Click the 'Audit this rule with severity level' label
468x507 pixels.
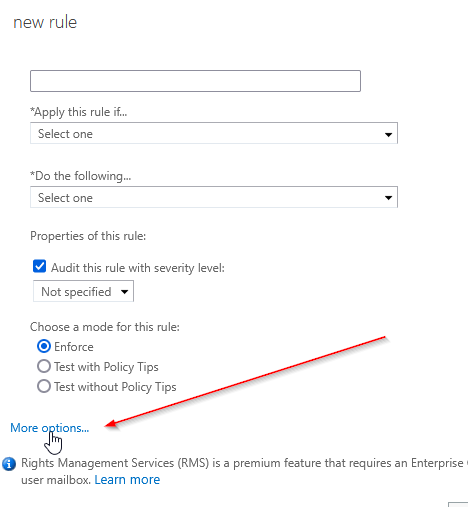click(138, 268)
